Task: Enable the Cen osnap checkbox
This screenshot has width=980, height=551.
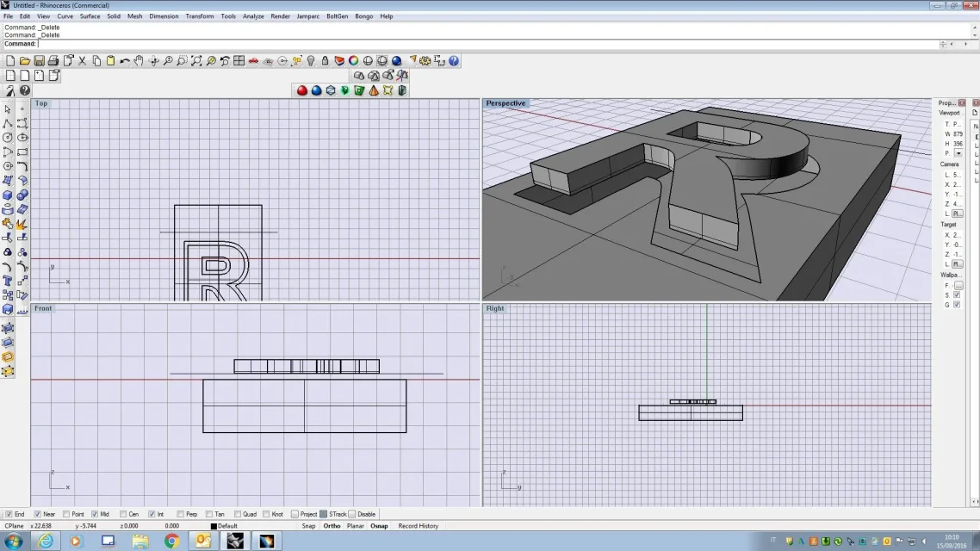Action: [x=123, y=514]
